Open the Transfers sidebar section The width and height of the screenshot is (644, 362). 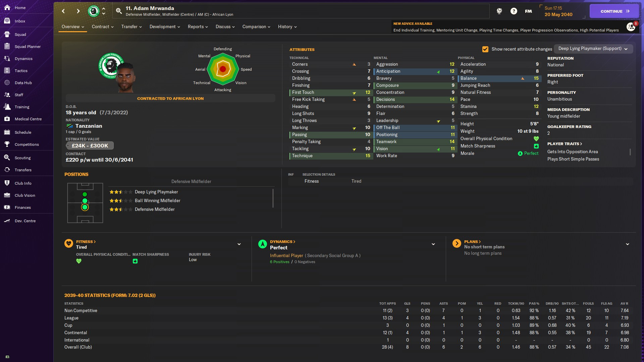23,170
